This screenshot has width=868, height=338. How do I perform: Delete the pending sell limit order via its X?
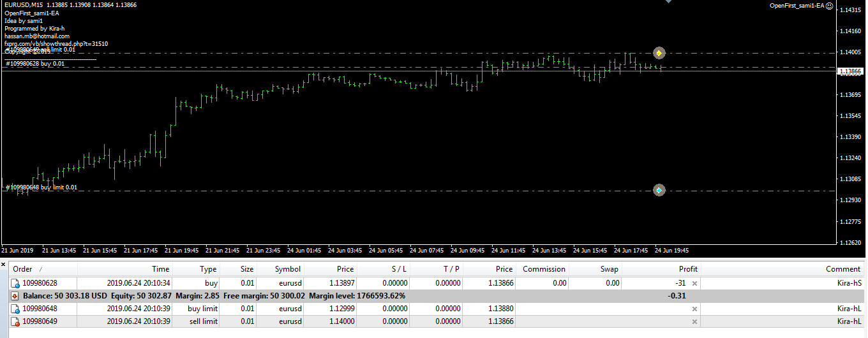pyautogui.click(x=694, y=321)
